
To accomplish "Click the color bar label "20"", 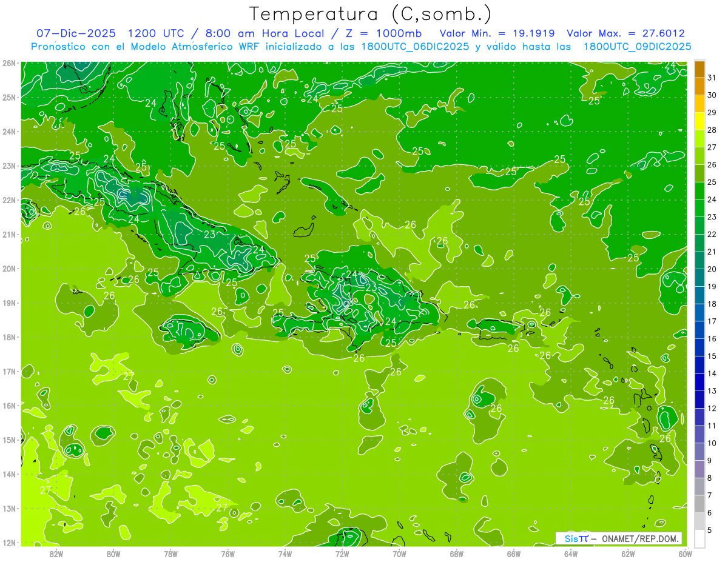I will click(x=712, y=269).
